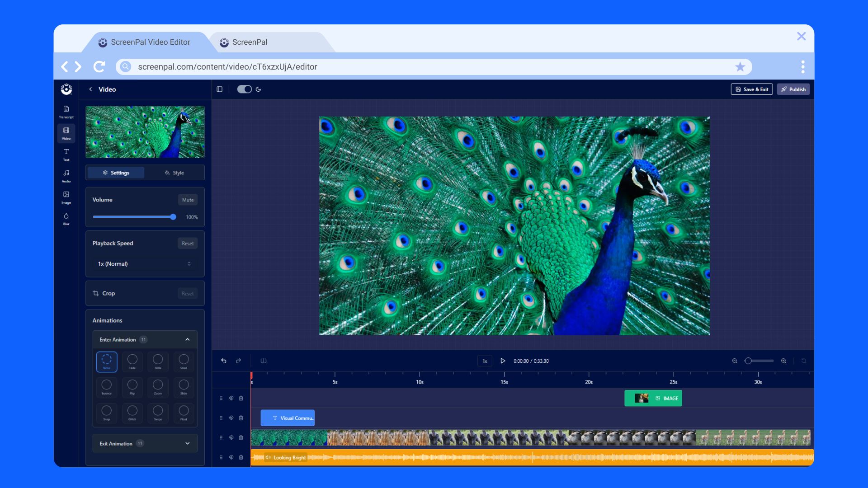
Task: Open the Image panel in sidebar
Action: coord(66,196)
